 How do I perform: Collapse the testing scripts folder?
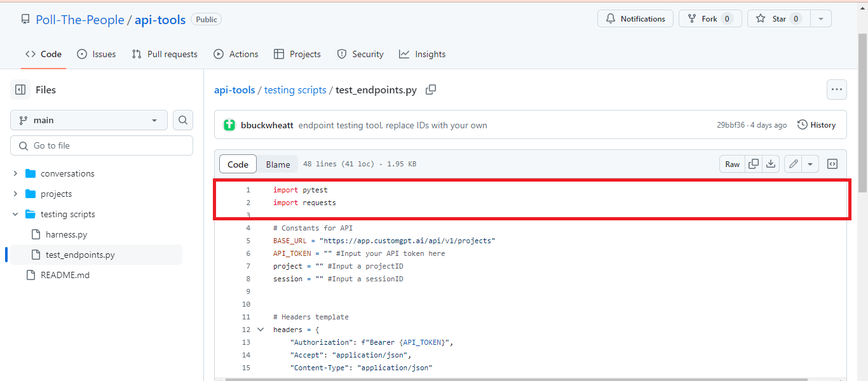pyautogui.click(x=15, y=214)
